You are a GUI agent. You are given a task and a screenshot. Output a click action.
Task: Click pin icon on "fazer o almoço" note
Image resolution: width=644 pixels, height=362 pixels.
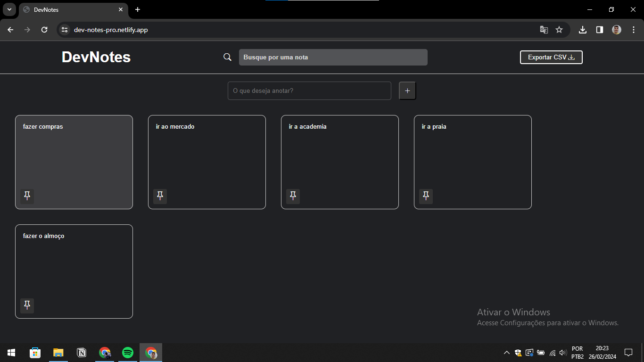point(27,305)
